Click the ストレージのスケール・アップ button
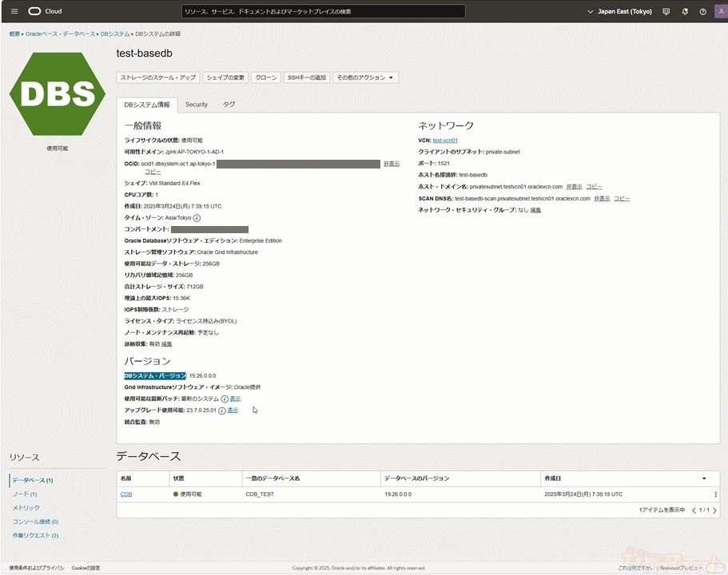 click(x=157, y=77)
